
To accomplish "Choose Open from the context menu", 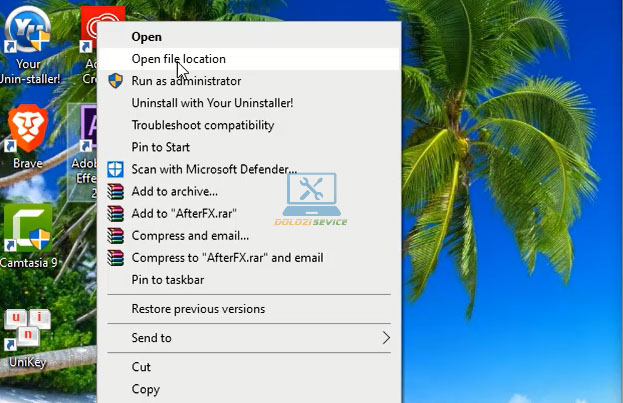I will point(146,37).
